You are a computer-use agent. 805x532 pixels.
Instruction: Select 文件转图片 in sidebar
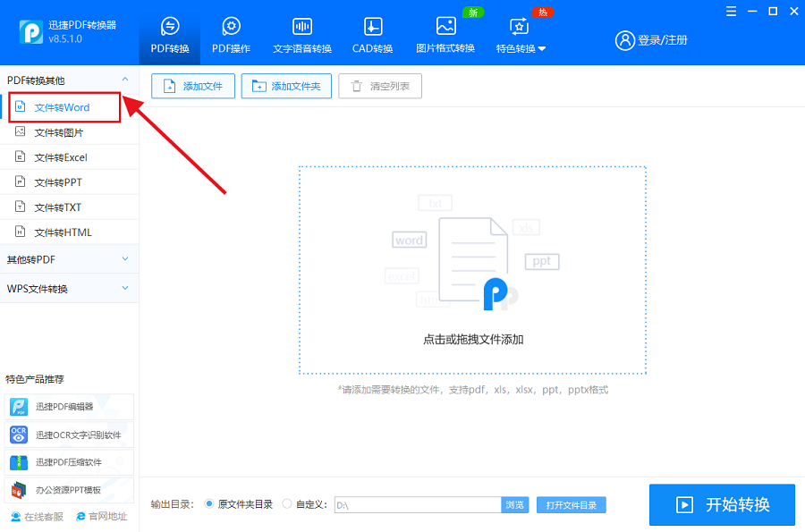tap(69, 132)
